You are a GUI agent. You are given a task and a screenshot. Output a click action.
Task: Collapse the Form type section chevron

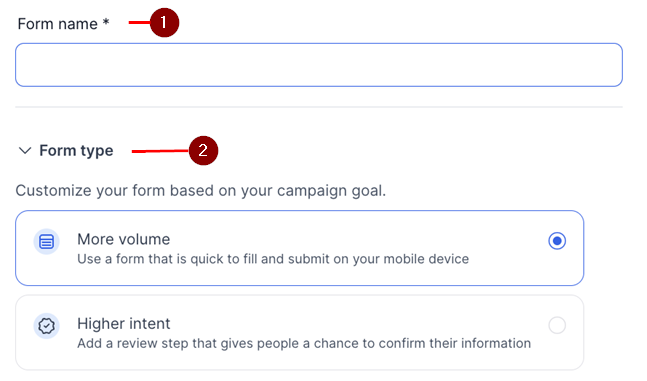point(25,151)
